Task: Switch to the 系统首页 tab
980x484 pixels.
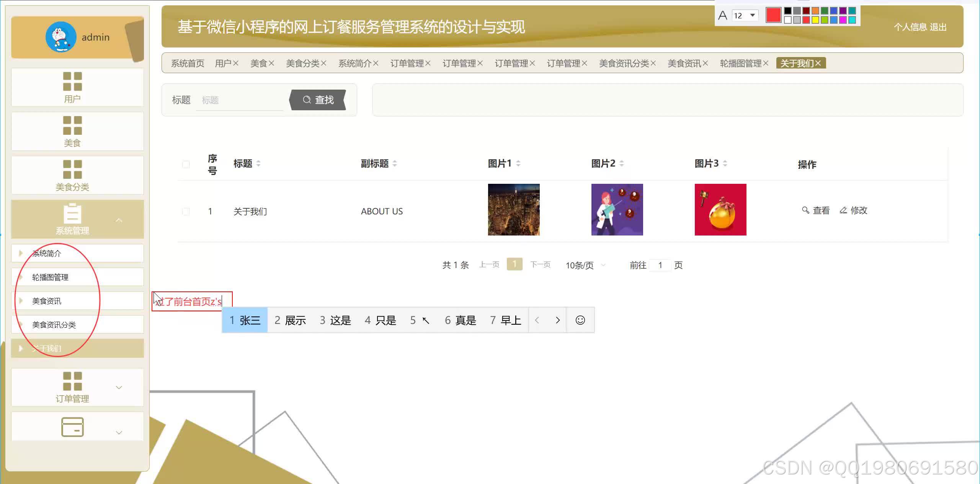Action: 187,63
